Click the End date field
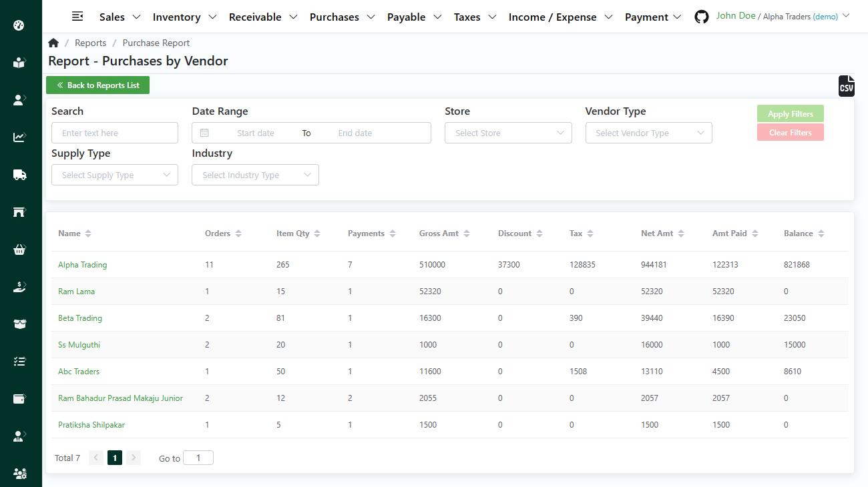 (x=355, y=133)
